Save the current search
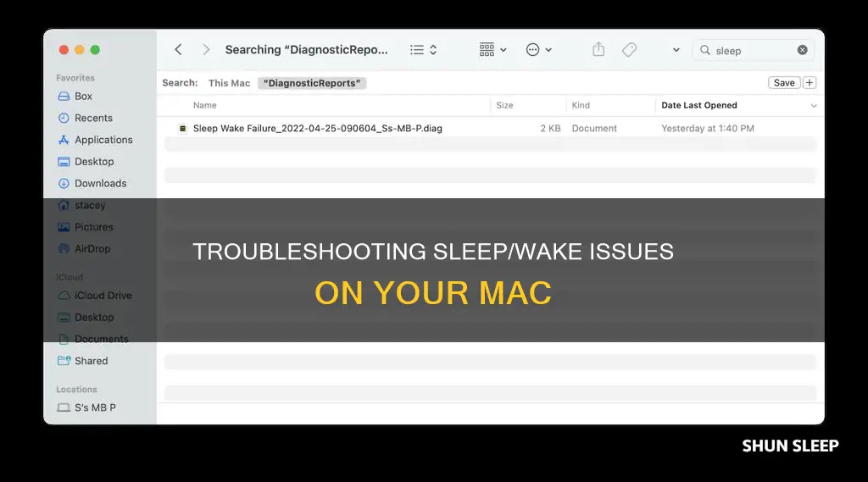868x482 pixels. pyautogui.click(x=784, y=82)
